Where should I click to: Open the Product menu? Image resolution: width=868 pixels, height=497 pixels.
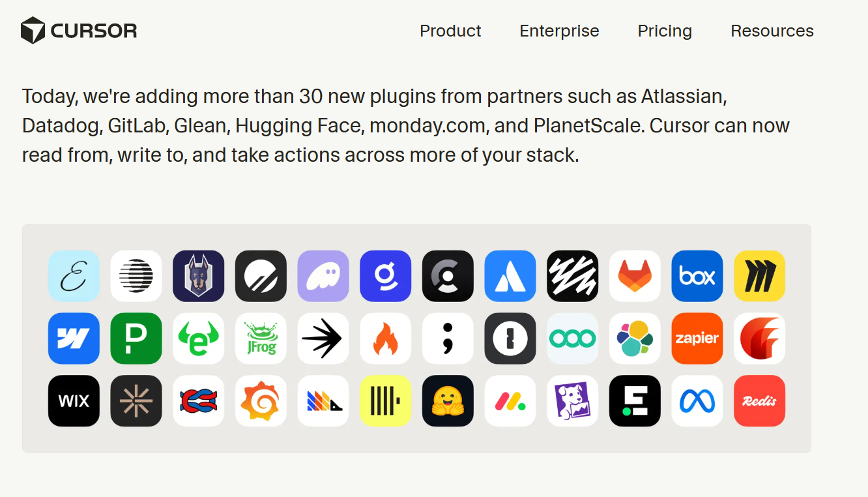(450, 31)
